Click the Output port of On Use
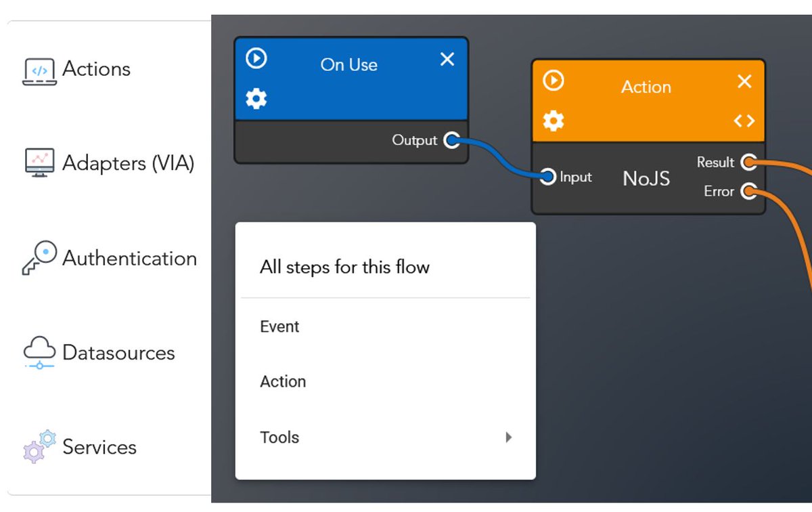Viewport: 812px width, 512px height. pyautogui.click(x=452, y=141)
